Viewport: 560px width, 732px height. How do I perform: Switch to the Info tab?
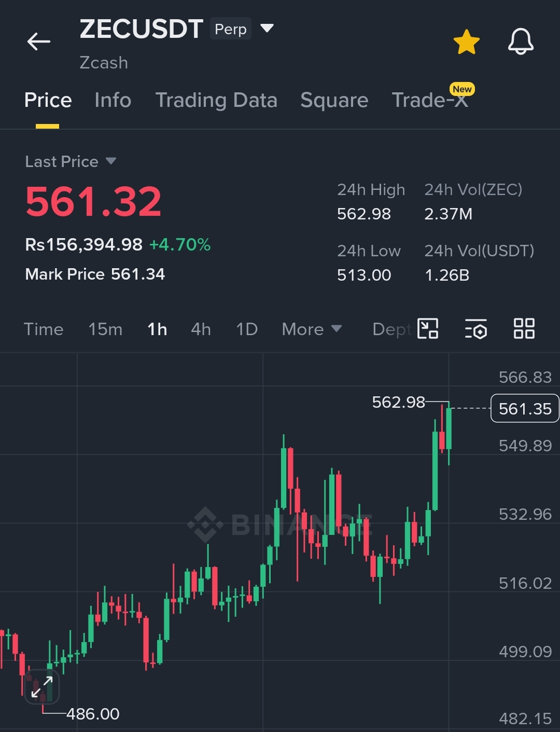[113, 100]
